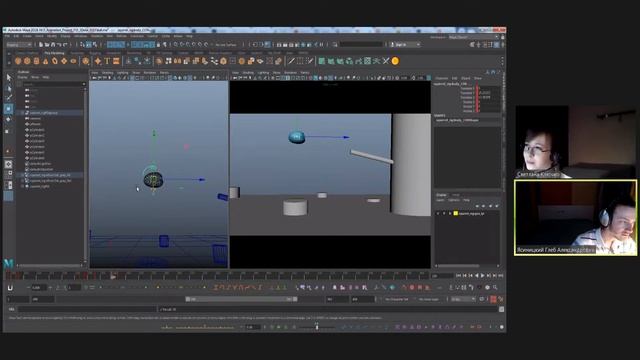This screenshot has height=360, width=640.
Task: Activate the Multi-Cut knife shelf tool
Action: [x=291, y=61]
